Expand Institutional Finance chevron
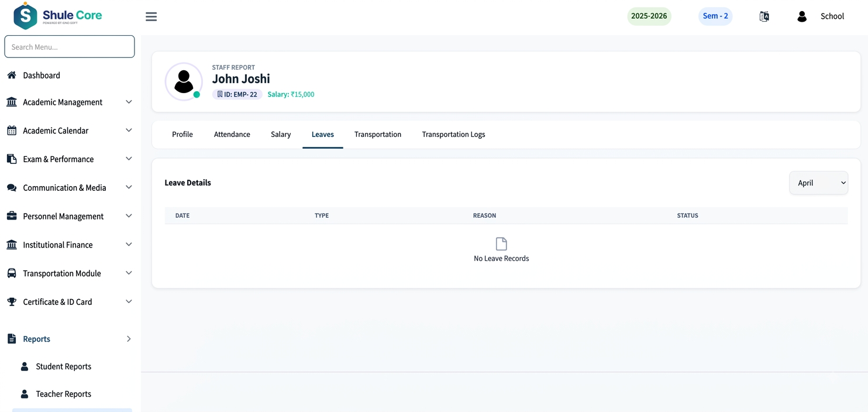This screenshot has width=868, height=412. click(x=129, y=245)
